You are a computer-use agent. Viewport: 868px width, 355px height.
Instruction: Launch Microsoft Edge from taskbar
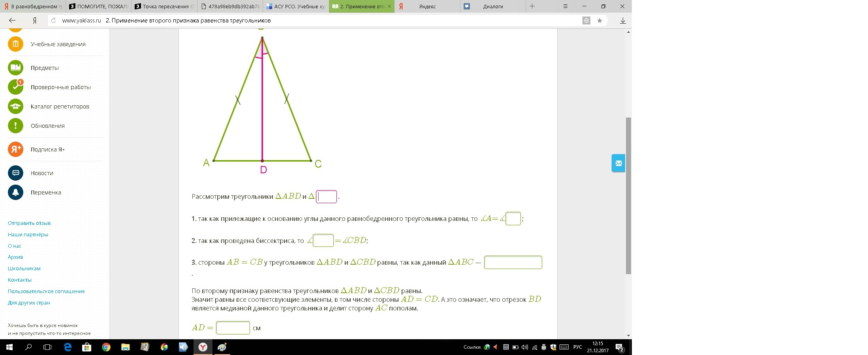tap(68, 347)
